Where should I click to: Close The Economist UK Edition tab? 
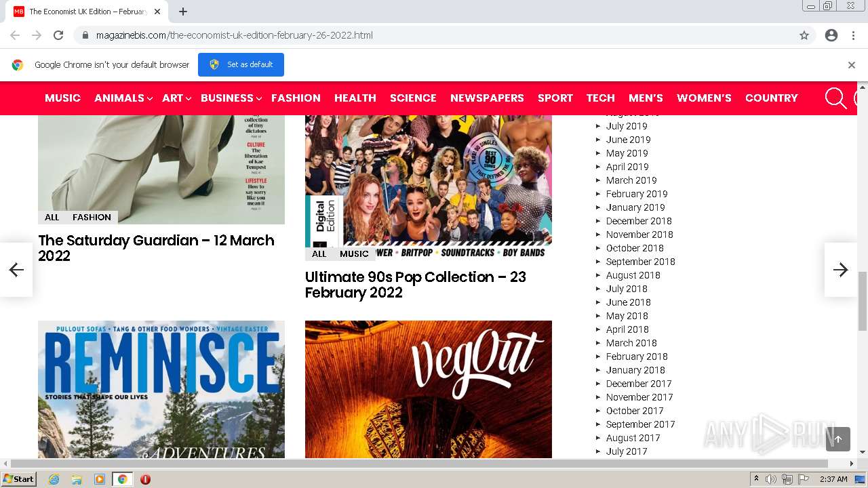tap(157, 12)
